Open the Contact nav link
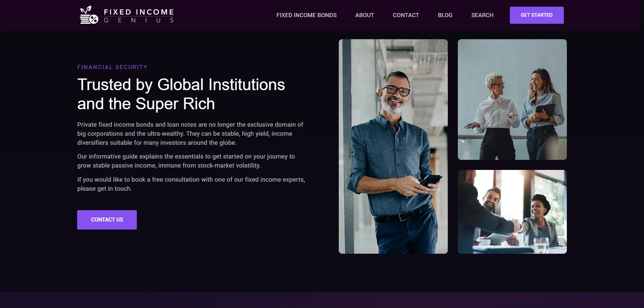The height and width of the screenshot is (308, 644). (406, 15)
